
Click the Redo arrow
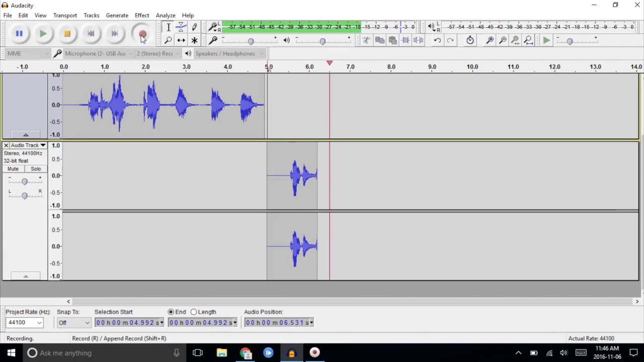(450, 40)
